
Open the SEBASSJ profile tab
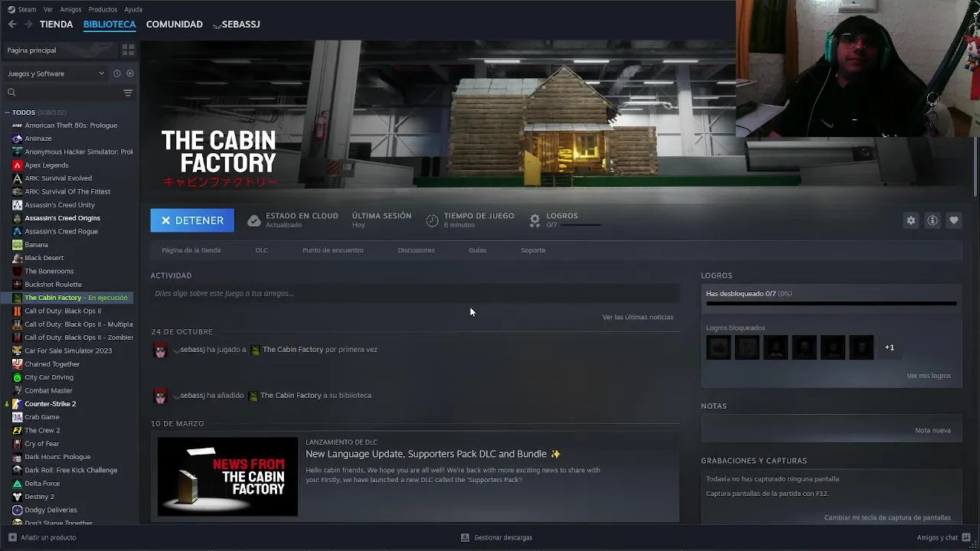[x=237, y=24]
